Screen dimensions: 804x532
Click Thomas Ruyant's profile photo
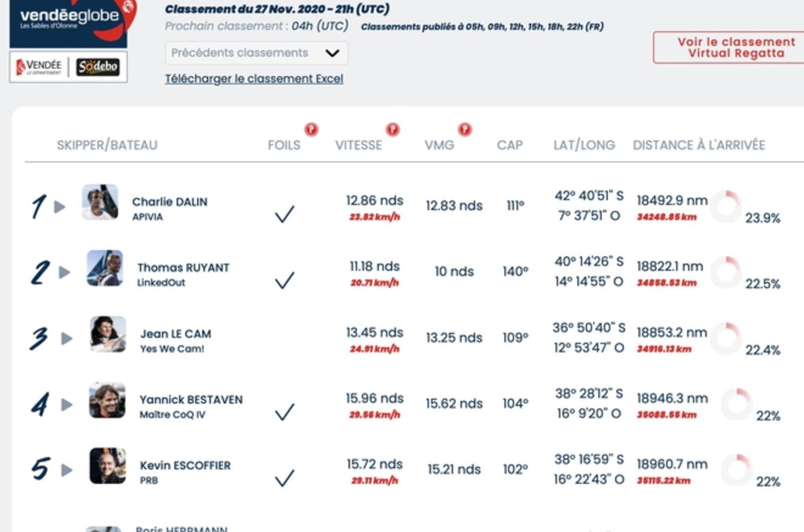click(105, 268)
